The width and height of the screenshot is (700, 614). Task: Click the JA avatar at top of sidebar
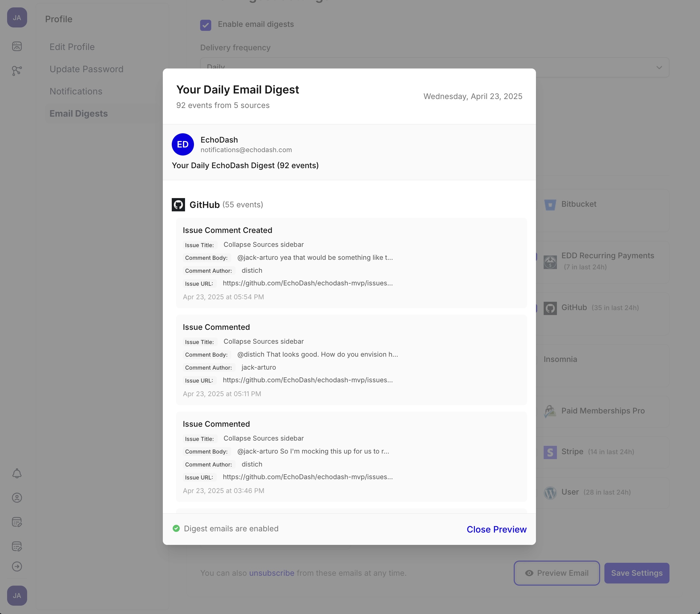[x=17, y=18]
